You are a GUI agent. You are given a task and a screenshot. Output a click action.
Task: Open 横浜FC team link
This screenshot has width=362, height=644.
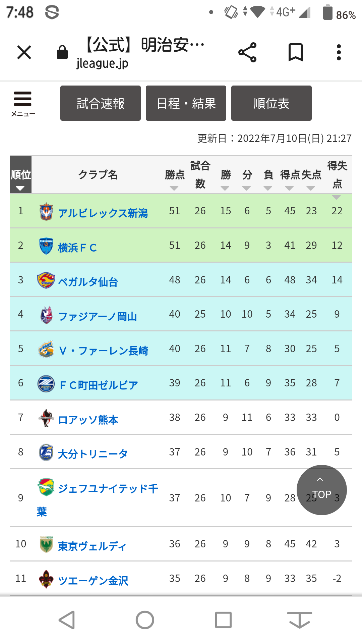[x=77, y=248]
